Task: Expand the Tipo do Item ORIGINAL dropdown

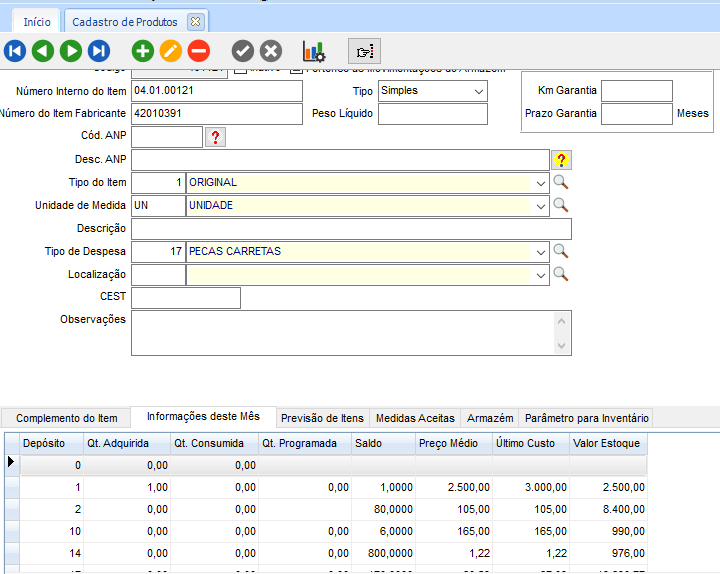Action: (x=541, y=183)
